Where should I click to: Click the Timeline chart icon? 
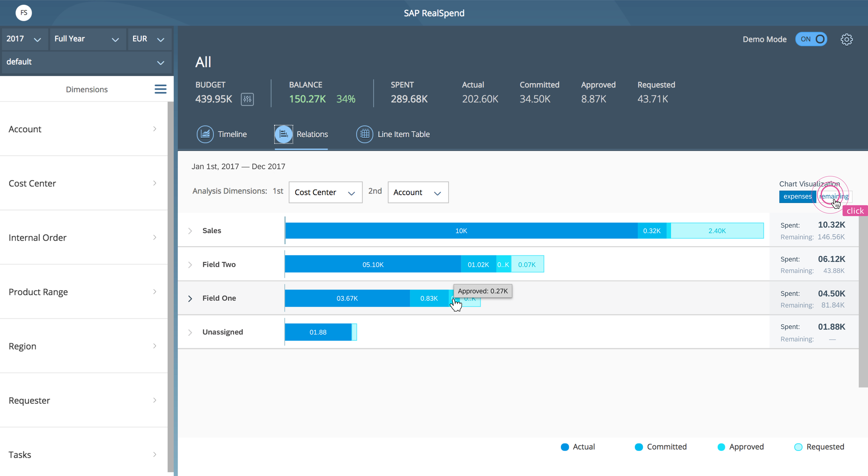(205, 134)
